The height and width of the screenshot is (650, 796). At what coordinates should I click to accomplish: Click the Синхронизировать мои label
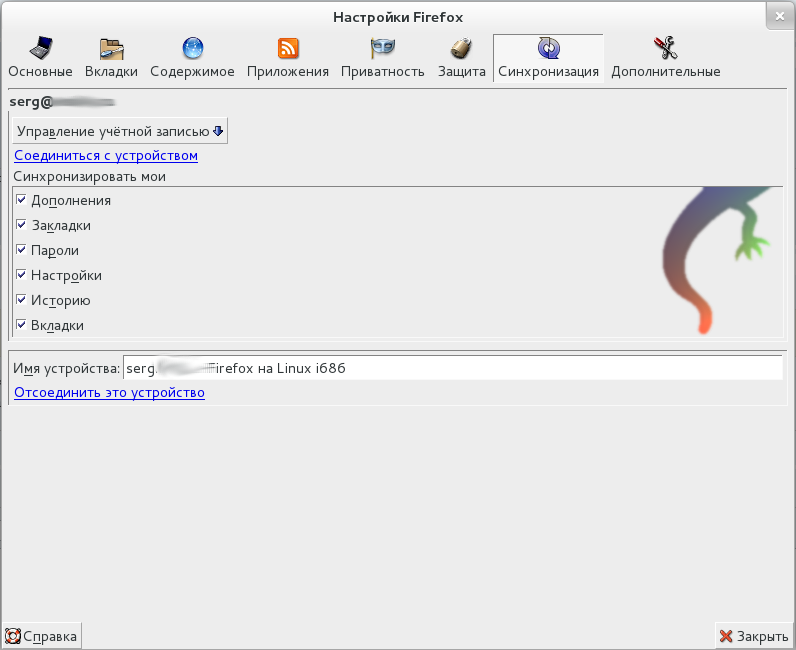[89, 177]
